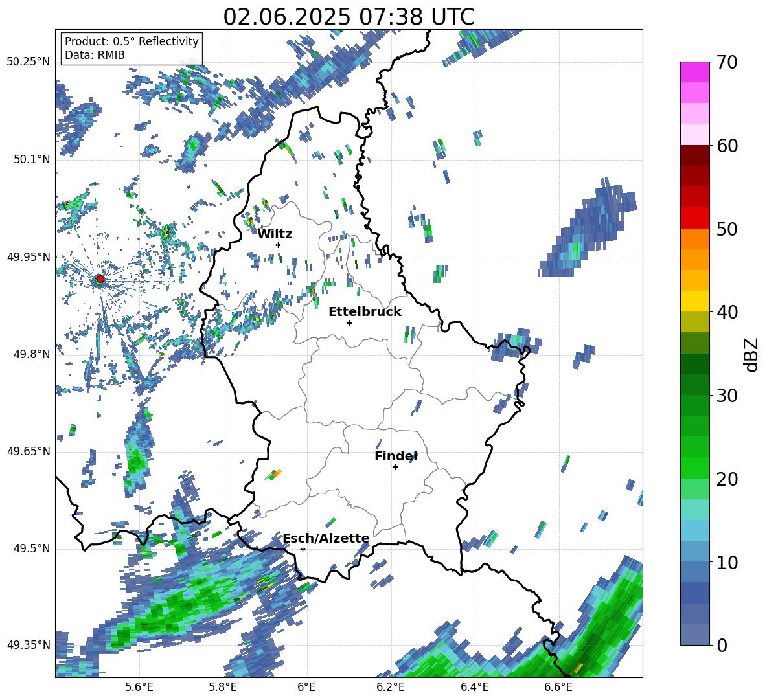Click the 70 colorbar tick label
The width and height of the screenshot is (767, 700).
click(727, 63)
